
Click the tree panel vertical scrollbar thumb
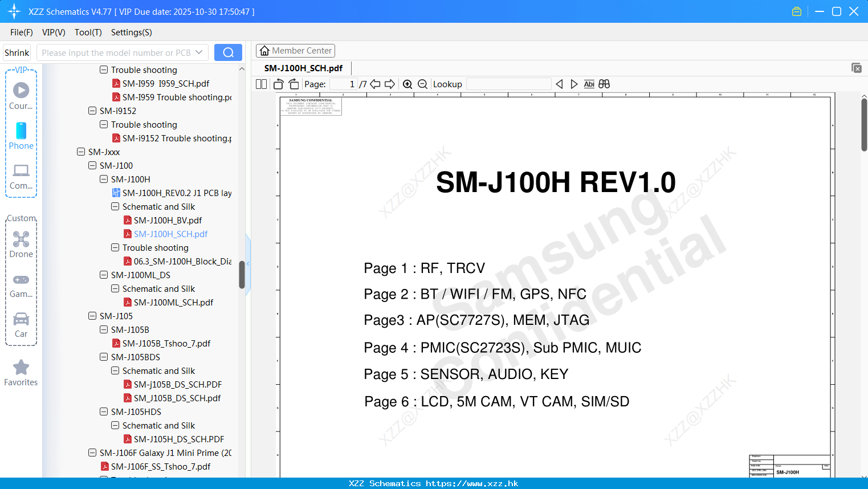click(242, 275)
